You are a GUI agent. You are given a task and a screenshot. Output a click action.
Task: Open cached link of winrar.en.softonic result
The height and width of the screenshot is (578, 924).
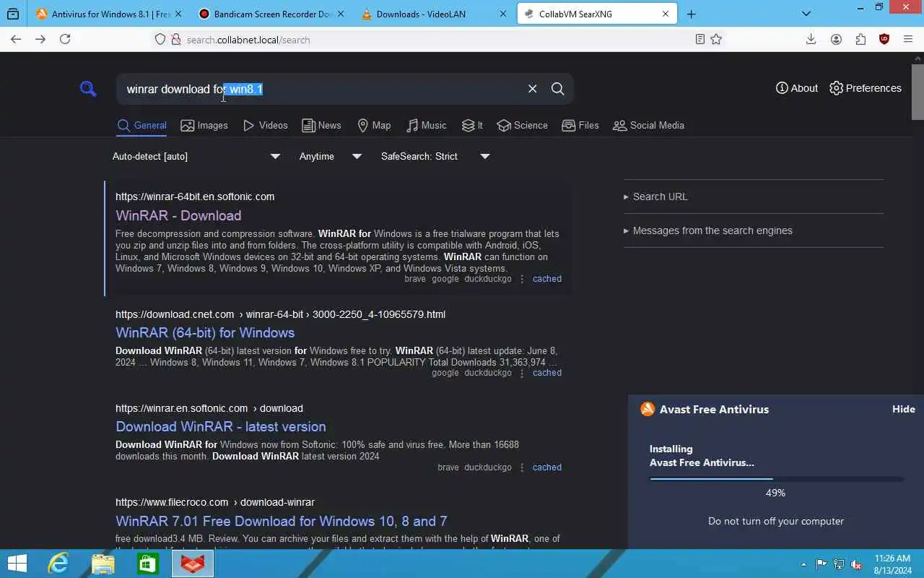point(546,467)
